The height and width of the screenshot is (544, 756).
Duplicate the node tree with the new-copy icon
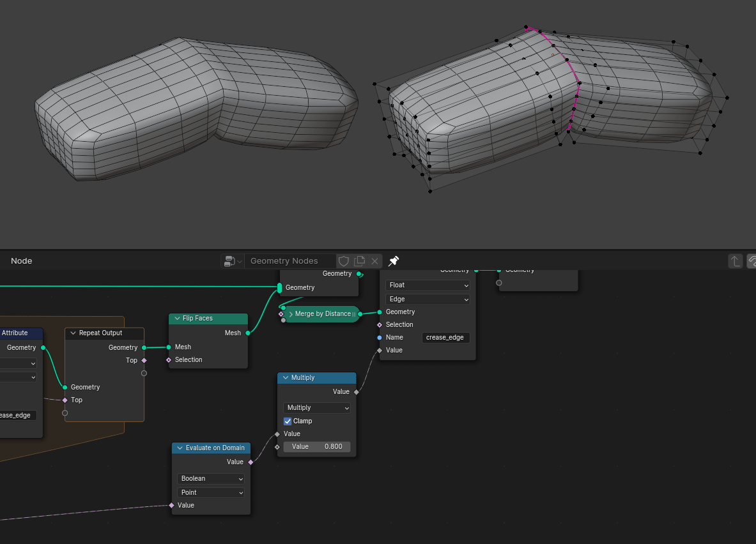click(x=360, y=261)
